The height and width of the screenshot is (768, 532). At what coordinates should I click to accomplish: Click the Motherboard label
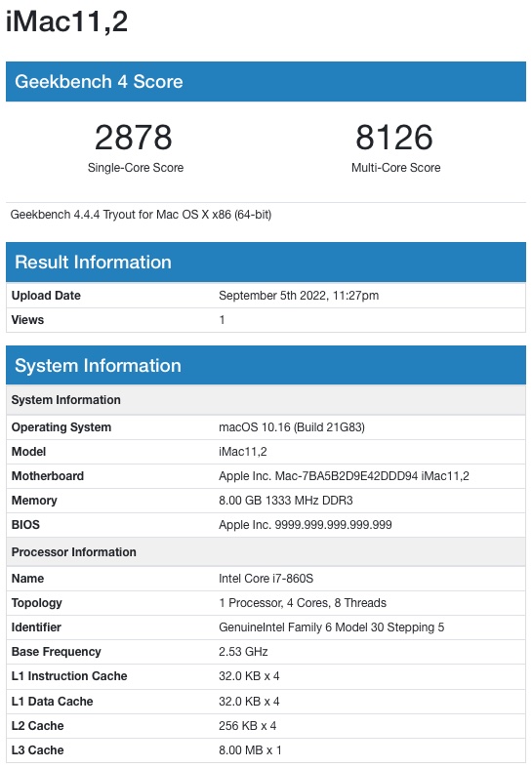pyautogui.click(x=48, y=476)
